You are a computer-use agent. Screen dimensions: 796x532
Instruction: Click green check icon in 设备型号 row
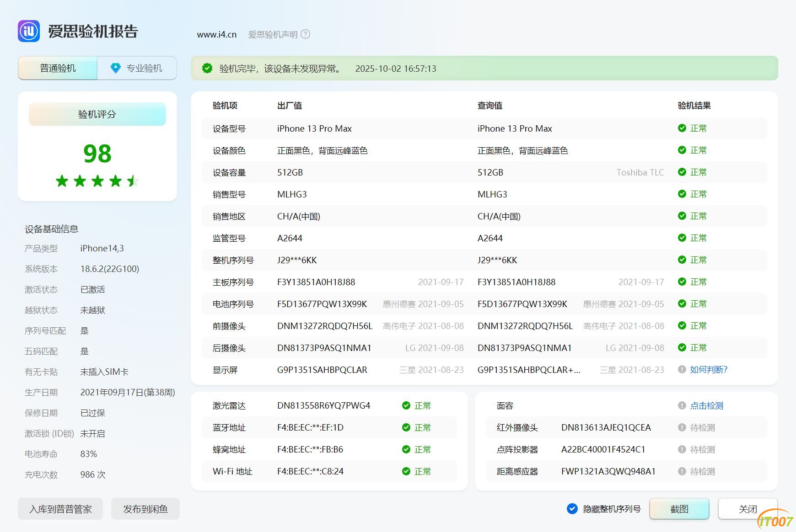(x=682, y=128)
